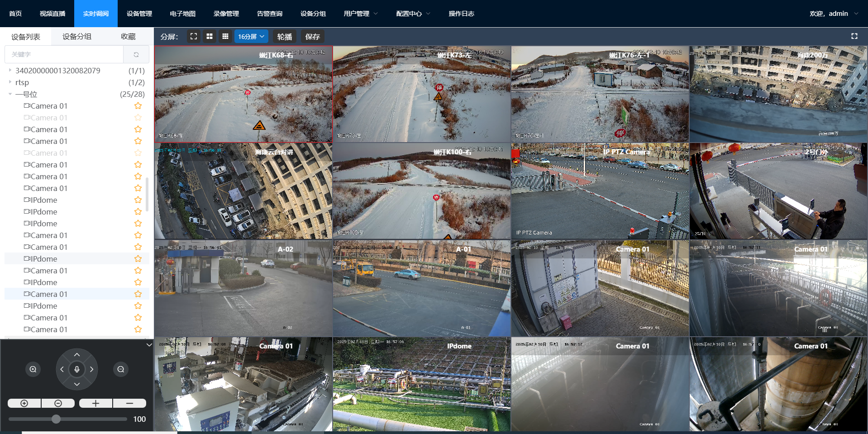
Task: Click the 34020000001320082079 device label
Action: (x=58, y=71)
